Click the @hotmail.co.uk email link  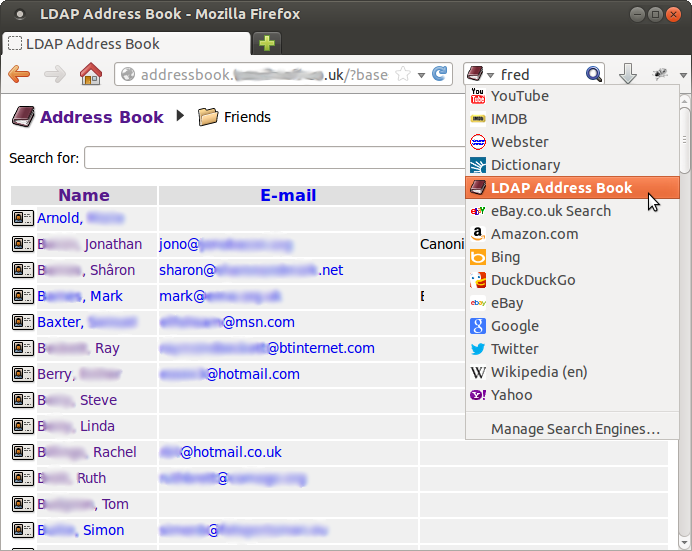click(x=220, y=452)
